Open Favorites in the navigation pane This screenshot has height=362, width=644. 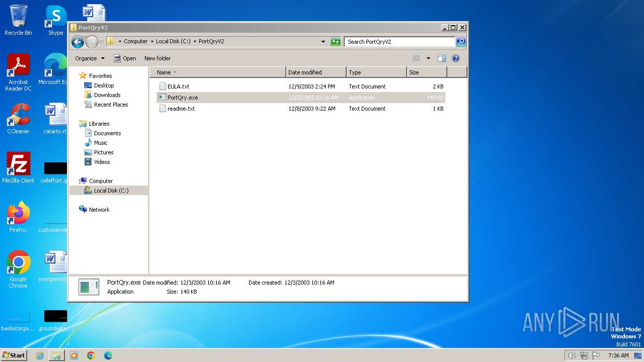[100, 76]
